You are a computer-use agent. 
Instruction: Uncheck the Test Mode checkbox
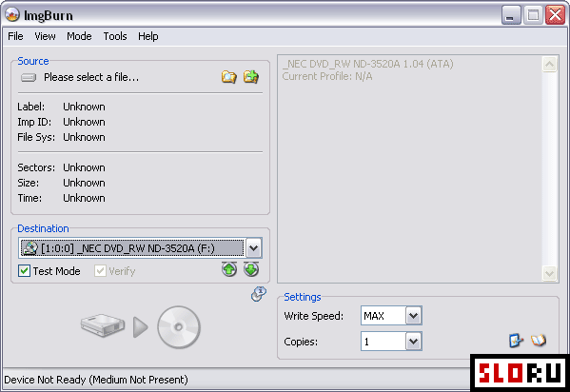point(24,271)
